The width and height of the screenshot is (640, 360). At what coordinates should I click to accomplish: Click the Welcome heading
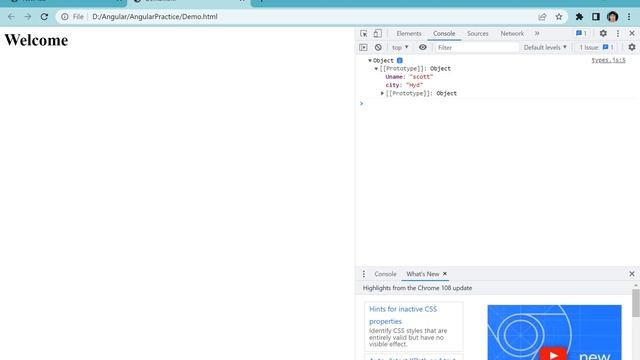36,40
